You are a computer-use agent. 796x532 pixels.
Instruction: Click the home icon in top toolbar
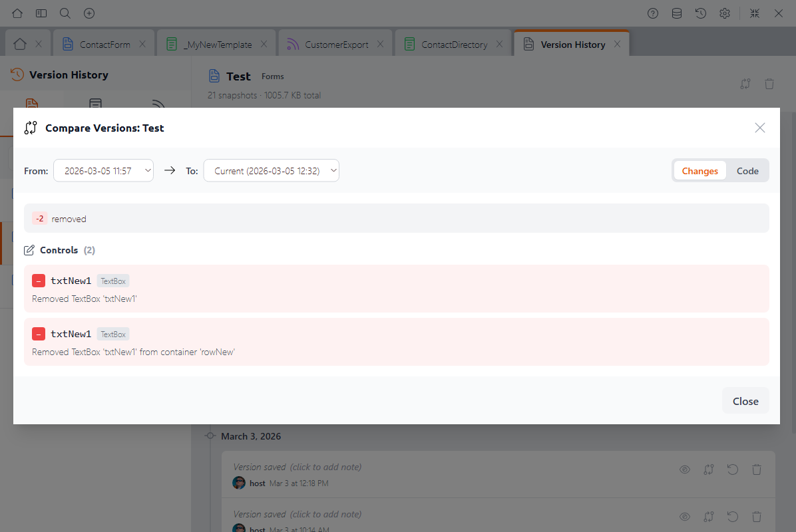pyautogui.click(x=17, y=13)
